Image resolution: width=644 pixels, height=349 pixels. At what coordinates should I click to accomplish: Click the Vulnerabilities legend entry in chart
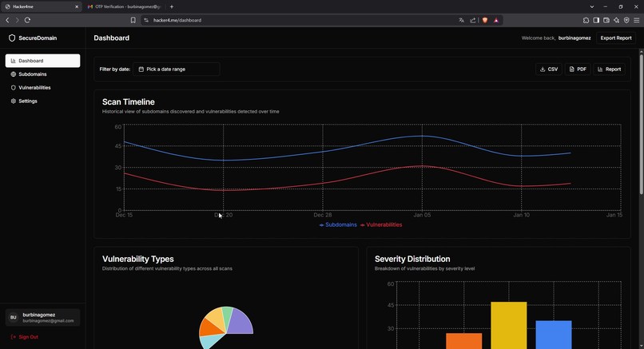[x=381, y=224]
